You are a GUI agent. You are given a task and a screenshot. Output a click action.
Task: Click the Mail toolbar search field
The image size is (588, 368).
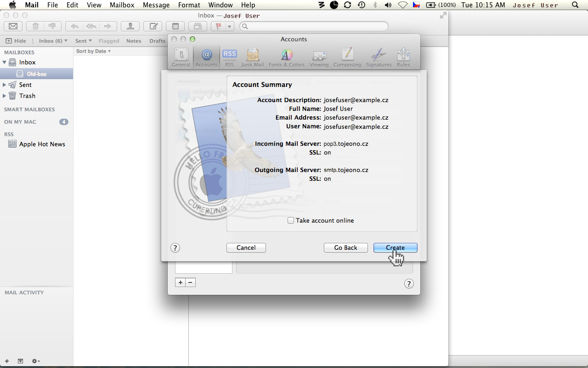(314, 26)
